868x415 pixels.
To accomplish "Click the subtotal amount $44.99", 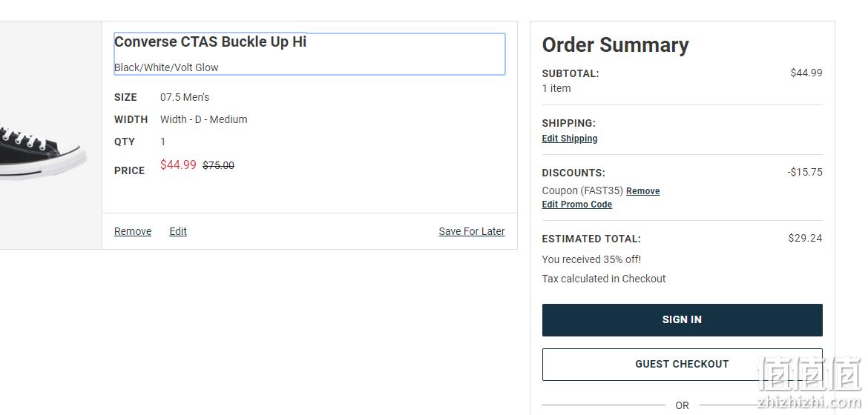I will tap(806, 73).
